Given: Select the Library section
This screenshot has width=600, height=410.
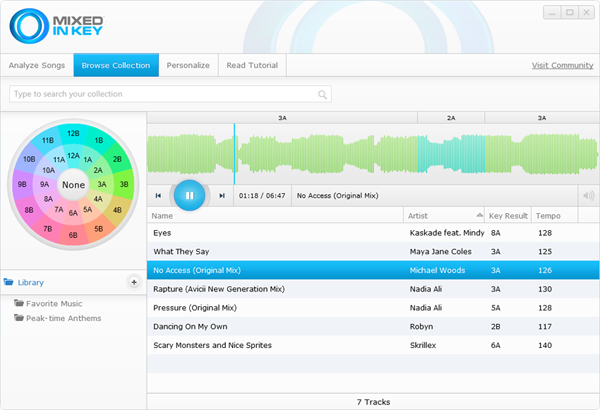Looking at the screenshot, I should tap(30, 283).
